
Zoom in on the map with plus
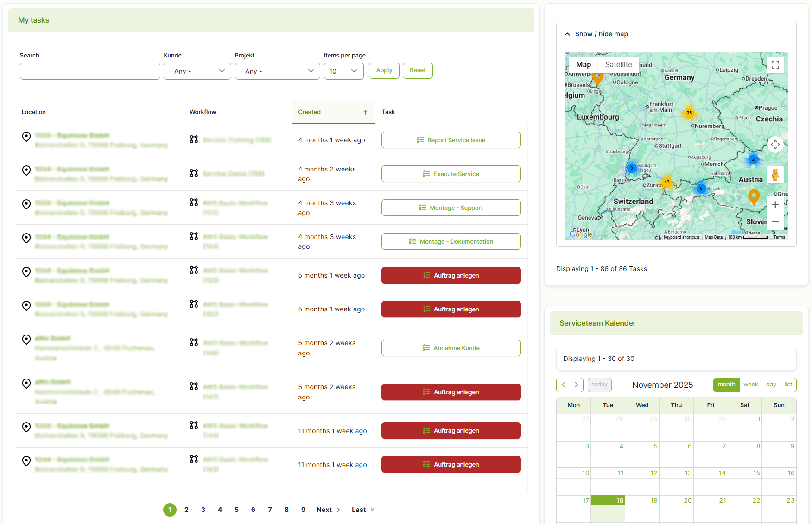pos(775,205)
